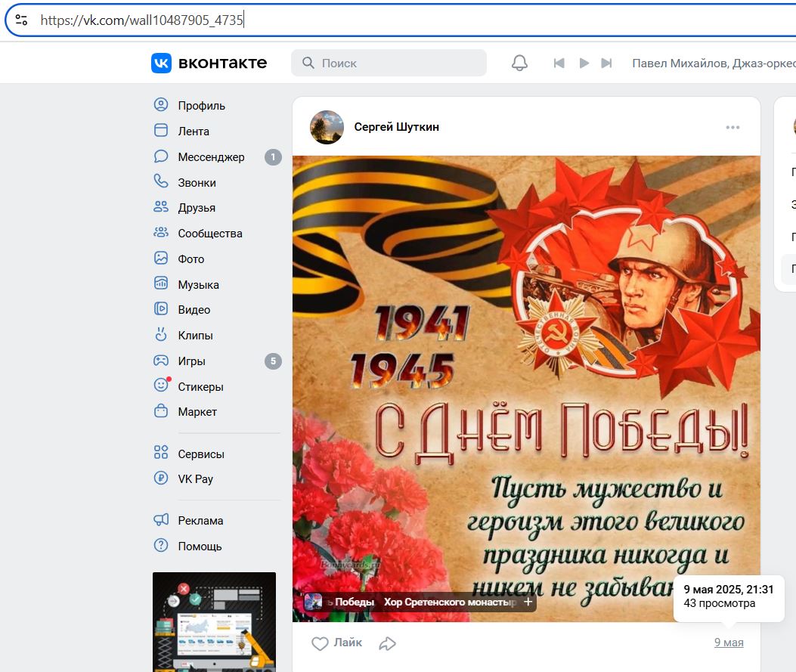
Task: Click Павел Михайлов current track title
Action: [714, 63]
